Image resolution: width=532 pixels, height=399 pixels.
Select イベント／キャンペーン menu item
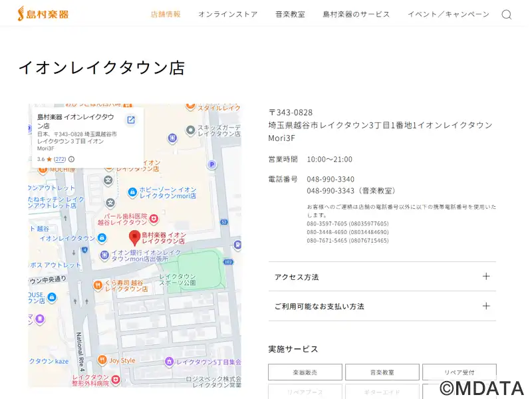448,14
